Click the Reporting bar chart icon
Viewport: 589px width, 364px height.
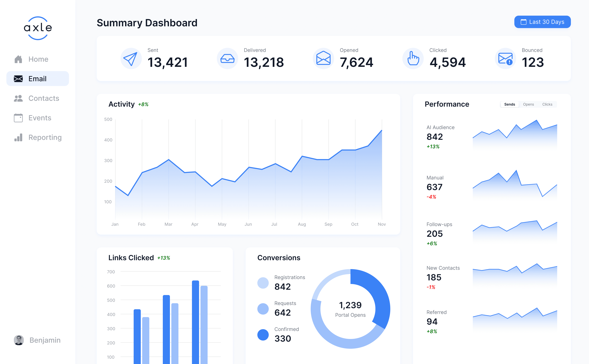pyautogui.click(x=18, y=137)
